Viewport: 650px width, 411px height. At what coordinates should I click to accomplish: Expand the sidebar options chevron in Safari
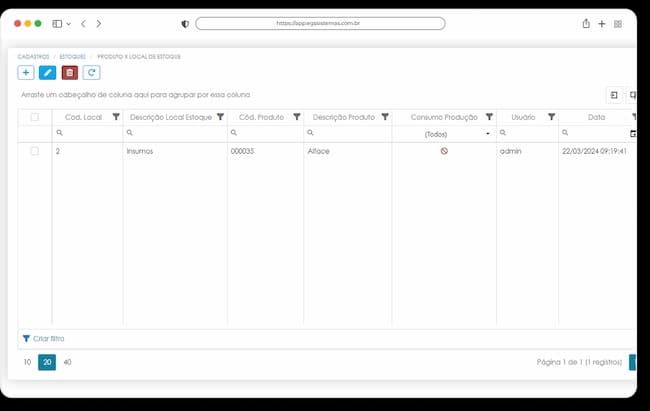[69, 24]
